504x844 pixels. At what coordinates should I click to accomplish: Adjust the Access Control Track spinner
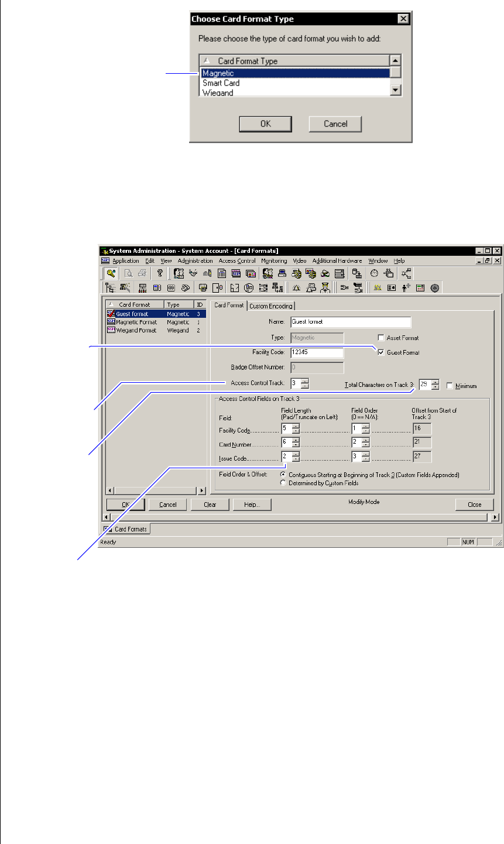305,383
